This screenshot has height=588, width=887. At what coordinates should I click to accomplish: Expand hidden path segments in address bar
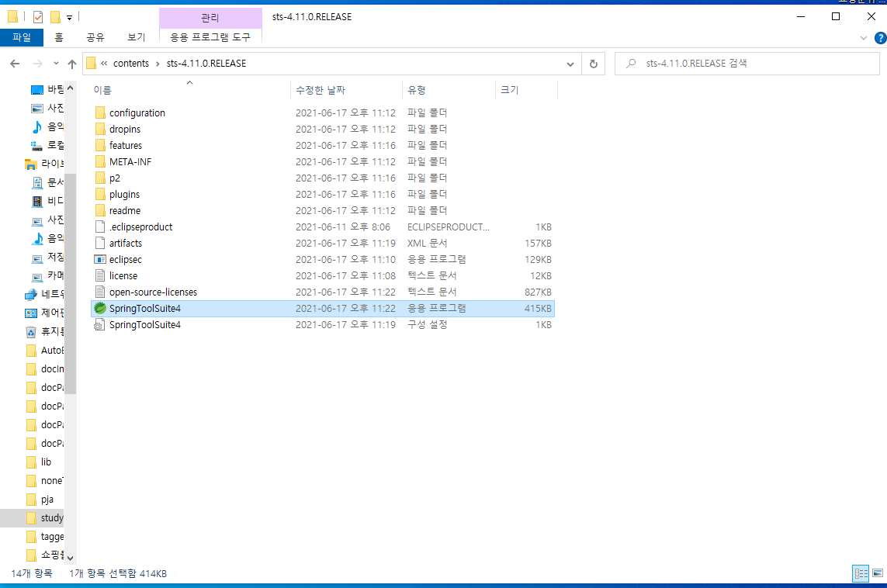click(104, 64)
